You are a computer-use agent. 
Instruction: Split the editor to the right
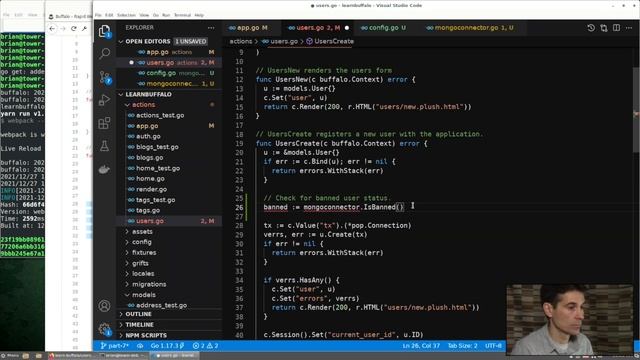point(616,28)
